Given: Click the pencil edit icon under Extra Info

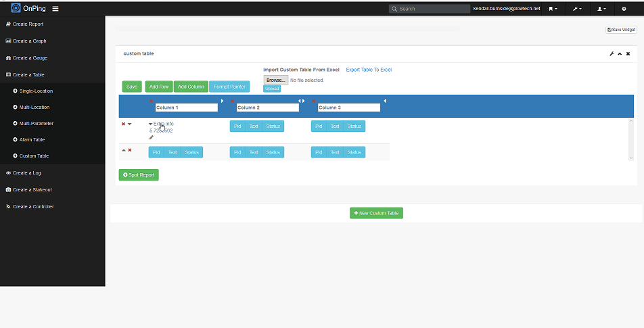Looking at the screenshot, I should point(152,137).
